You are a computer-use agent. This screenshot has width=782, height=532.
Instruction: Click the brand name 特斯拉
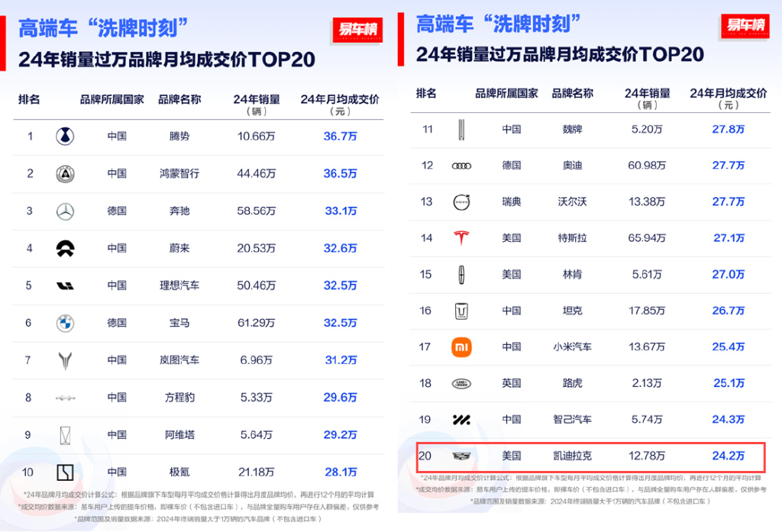point(572,238)
